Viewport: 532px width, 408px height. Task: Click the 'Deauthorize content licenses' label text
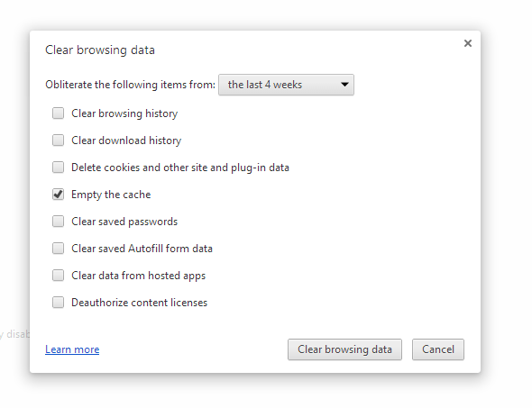click(x=139, y=303)
